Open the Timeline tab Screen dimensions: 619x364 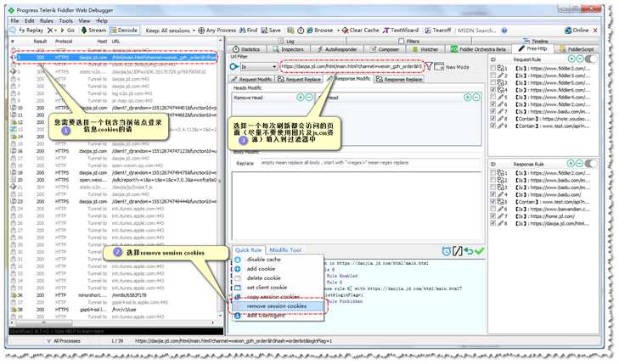[x=536, y=41]
